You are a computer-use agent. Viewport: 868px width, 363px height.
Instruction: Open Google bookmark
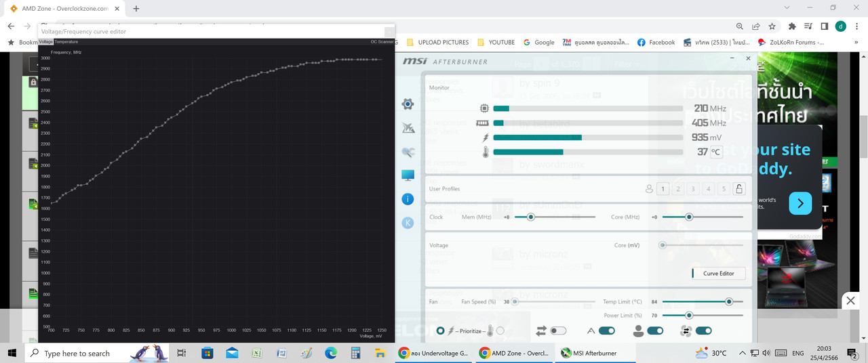[x=539, y=42]
